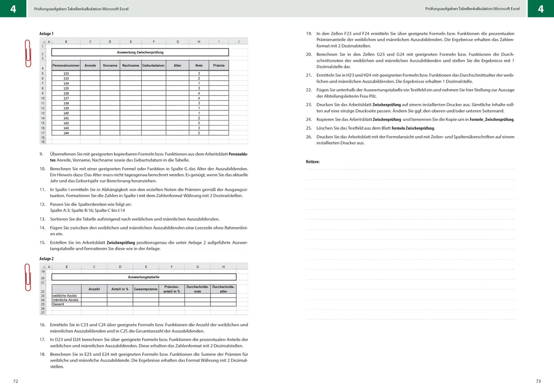Click the 'Auswertung Zwischenprüfung' title cell

[x=140, y=52]
